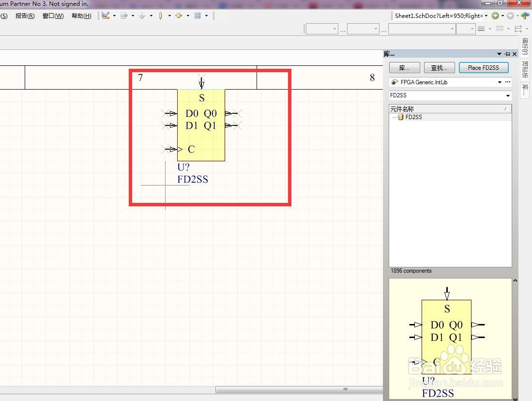
Task: Sort by the 元件名称 column header
Action: tap(450, 108)
